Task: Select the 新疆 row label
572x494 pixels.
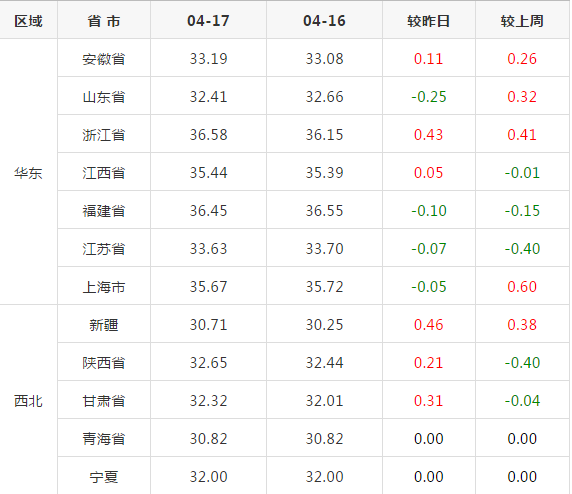Action: coord(104,325)
